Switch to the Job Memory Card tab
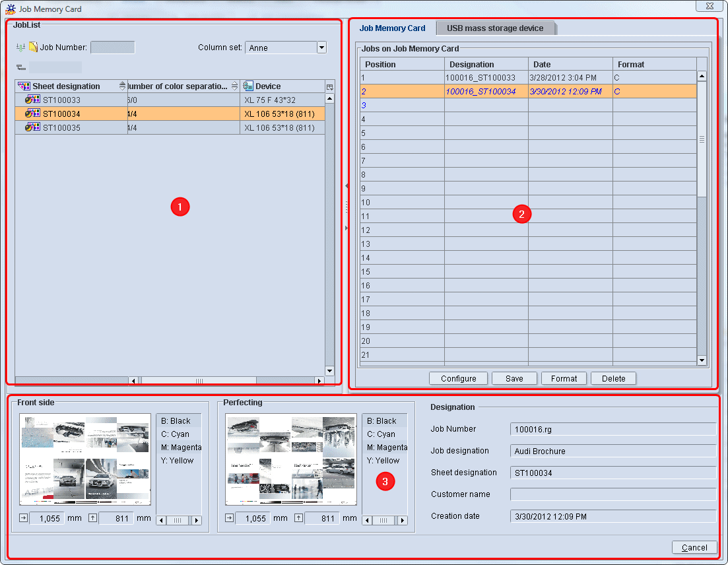Viewport: 728px width, 565px height. pyautogui.click(x=393, y=28)
